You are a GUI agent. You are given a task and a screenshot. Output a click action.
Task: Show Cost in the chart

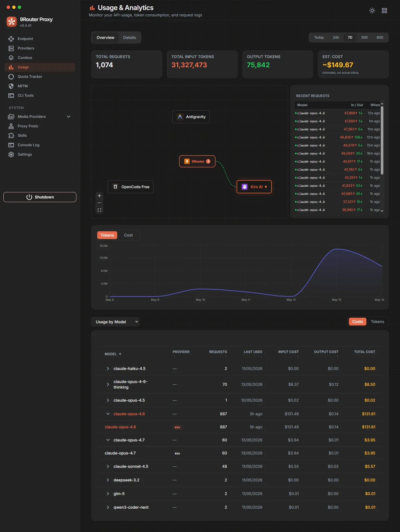pos(128,235)
